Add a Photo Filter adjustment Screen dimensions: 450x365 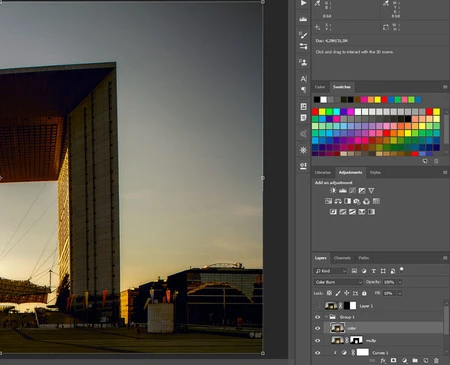[x=357, y=201]
